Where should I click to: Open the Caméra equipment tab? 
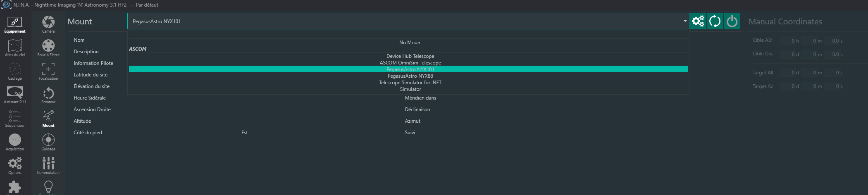point(48,24)
